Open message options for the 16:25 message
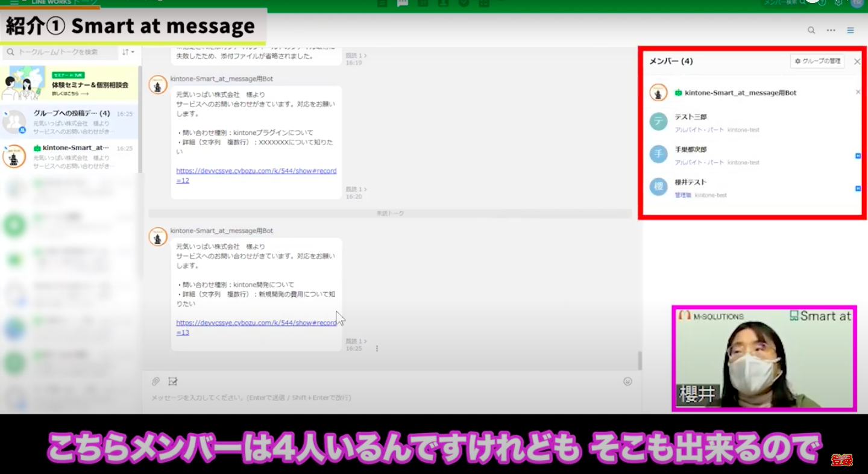The height and width of the screenshot is (474, 868). 377,349
